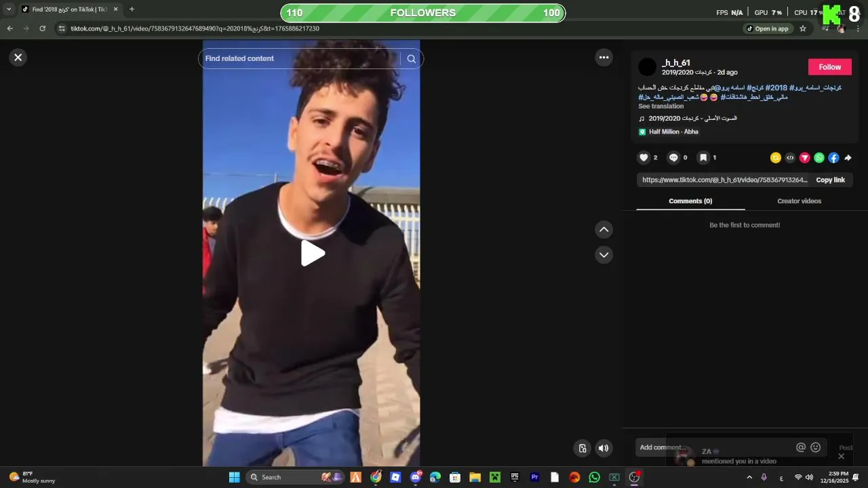868x488 pixels.
Task: Open a new browser tab
Action: click(x=132, y=9)
